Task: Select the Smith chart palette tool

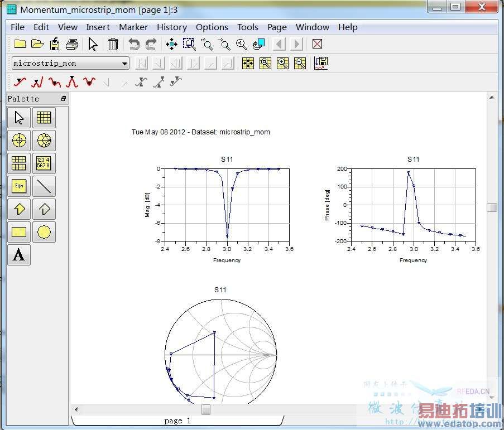Action: pos(44,140)
